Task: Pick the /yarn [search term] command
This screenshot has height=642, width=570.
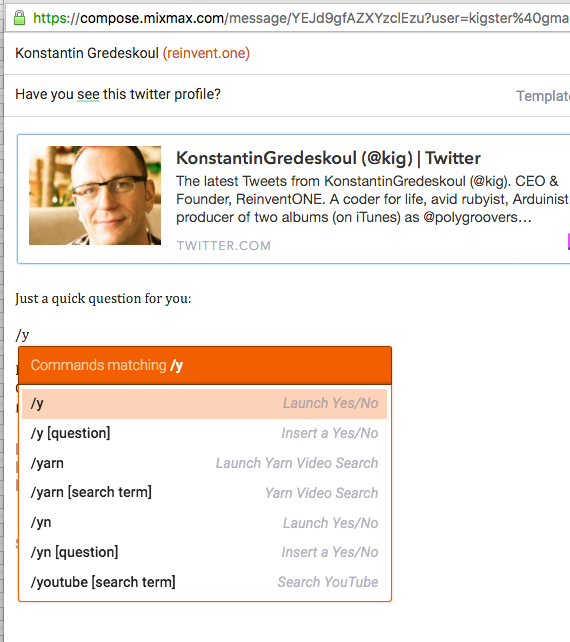Action: tap(204, 493)
